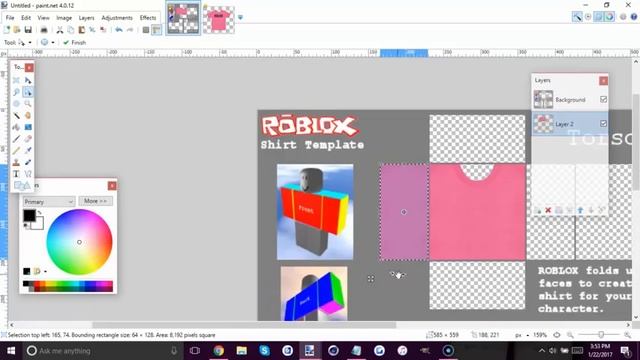Select the Color Picker tool

28,151
